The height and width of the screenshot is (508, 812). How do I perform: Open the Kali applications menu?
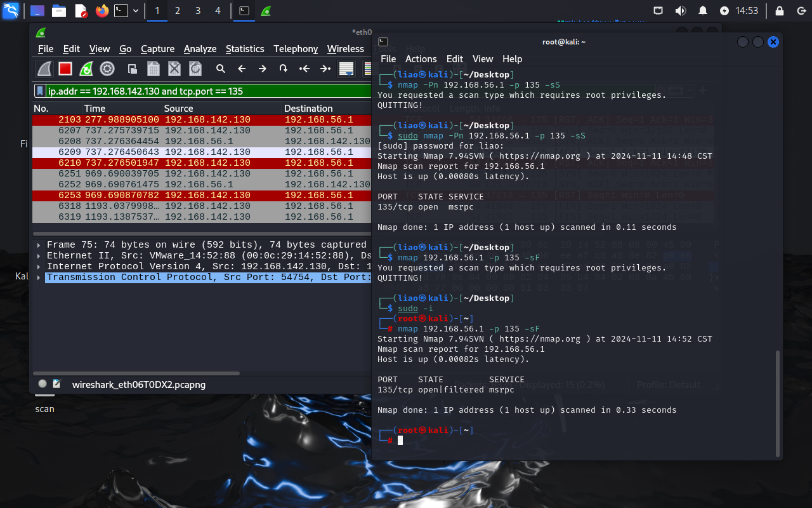pos(11,11)
